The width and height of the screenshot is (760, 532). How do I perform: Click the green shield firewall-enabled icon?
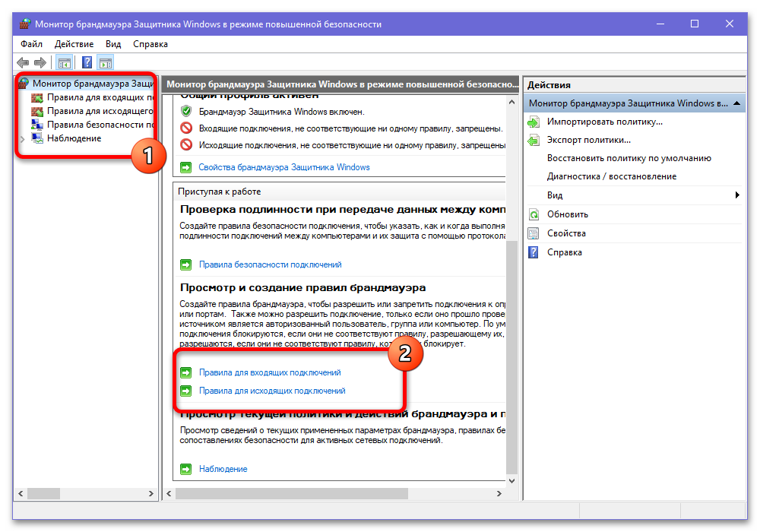pyautogui.click(x=186, y=112)
